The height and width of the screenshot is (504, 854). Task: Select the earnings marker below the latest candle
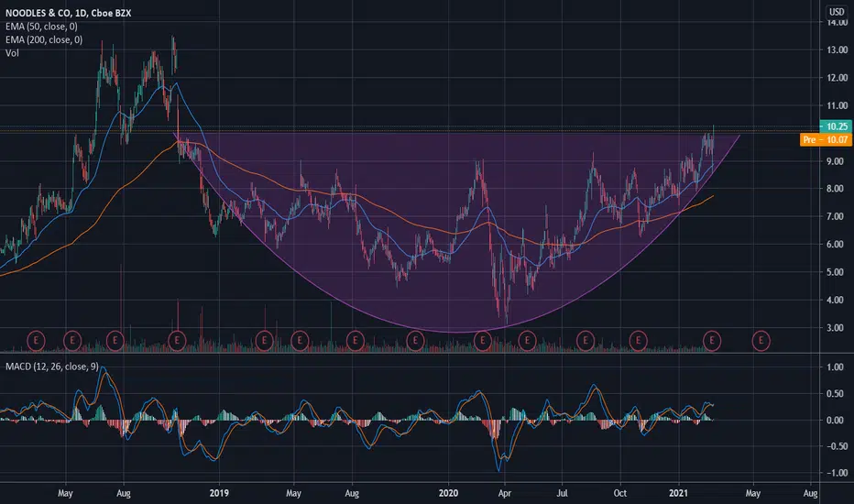(712, 341)
